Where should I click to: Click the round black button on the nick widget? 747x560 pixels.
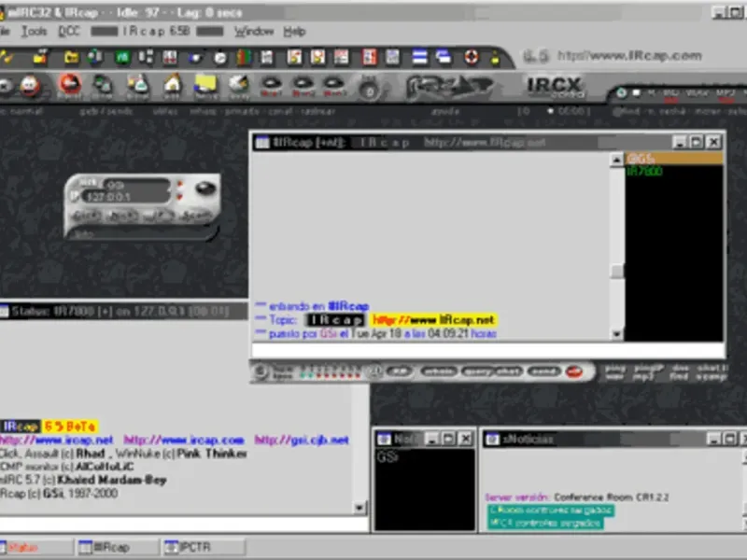coord(205,188)
